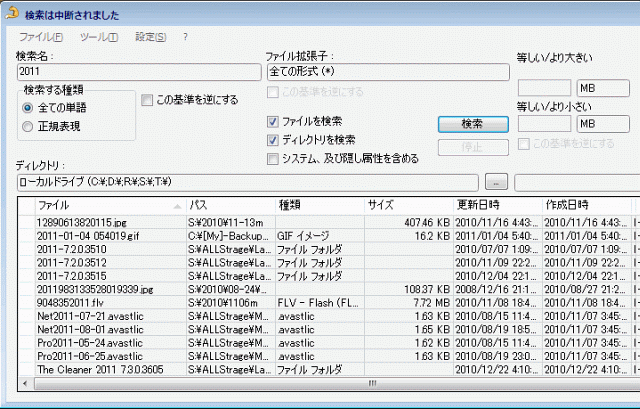Uncheck the ファイルを検索 checkbox
The width and height of the screenshot is (640, 409).
(x=273, y=122)
